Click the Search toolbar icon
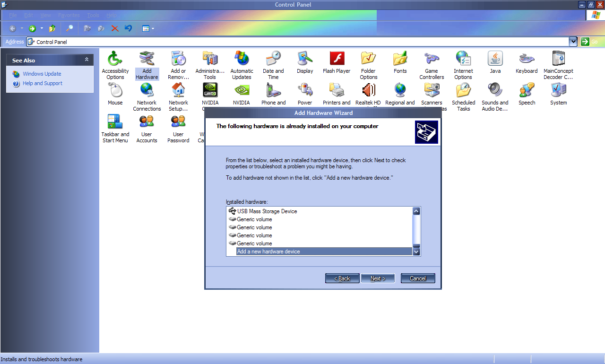 click(x=69, y=28)
